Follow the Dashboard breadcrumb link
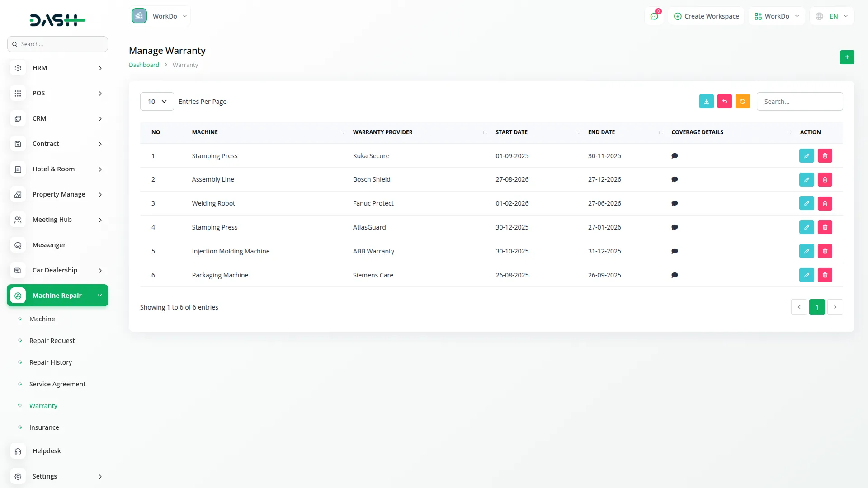Screen dimensions: 868x488 pyautogui.click(x=144, y=65)
